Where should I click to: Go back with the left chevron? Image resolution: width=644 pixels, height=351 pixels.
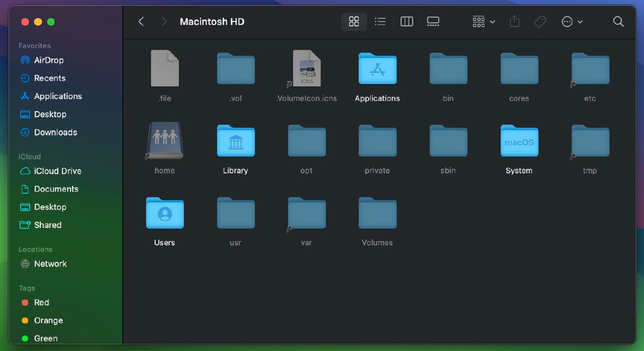click(x=141, y=22)
